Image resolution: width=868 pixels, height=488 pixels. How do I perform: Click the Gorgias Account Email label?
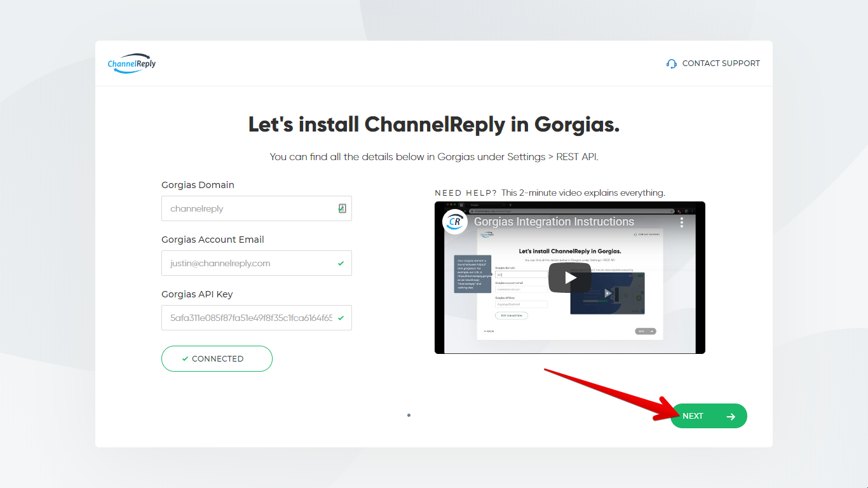[x=213, y=240]
